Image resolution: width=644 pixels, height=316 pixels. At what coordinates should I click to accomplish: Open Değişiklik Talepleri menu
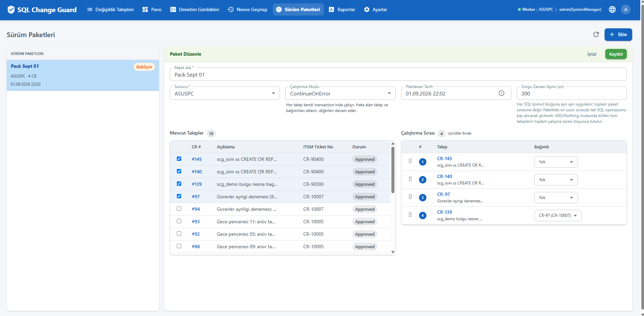point(110,9)
